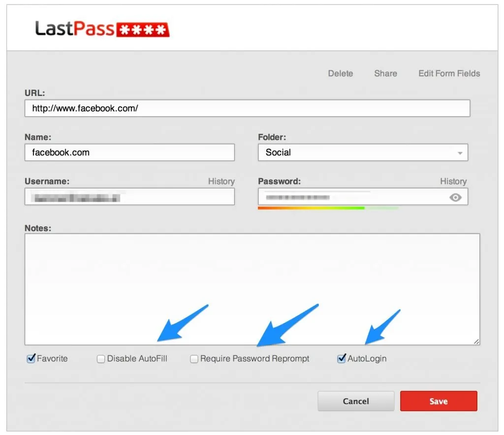Open the Share option
The height and width of the screenshot is (435, 504).
(x=385, y=74)
